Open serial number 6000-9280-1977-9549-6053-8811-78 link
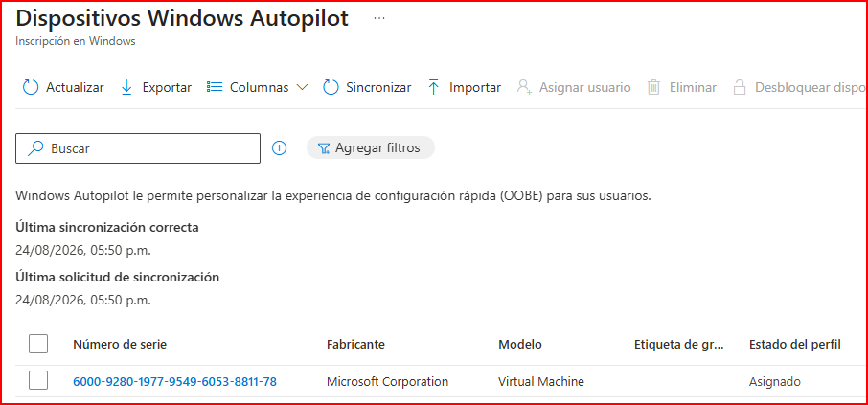The width and height of the screenshot is (868, 405). [x=174, y=381]
